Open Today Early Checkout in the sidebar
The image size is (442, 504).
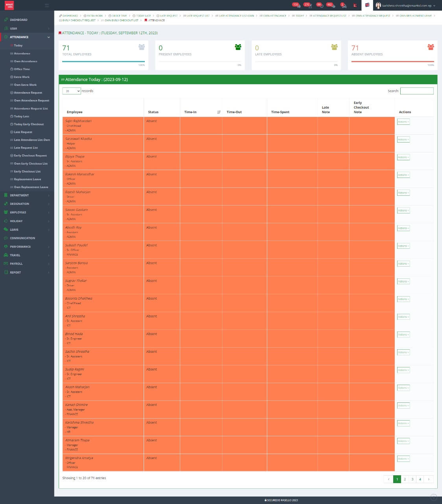[29, 124]
